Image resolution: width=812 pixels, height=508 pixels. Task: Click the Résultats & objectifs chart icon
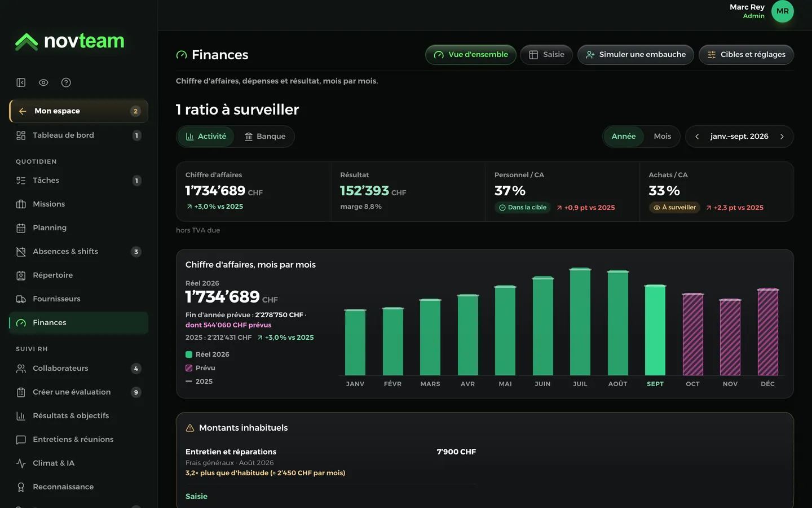click(x=21, y=416)
